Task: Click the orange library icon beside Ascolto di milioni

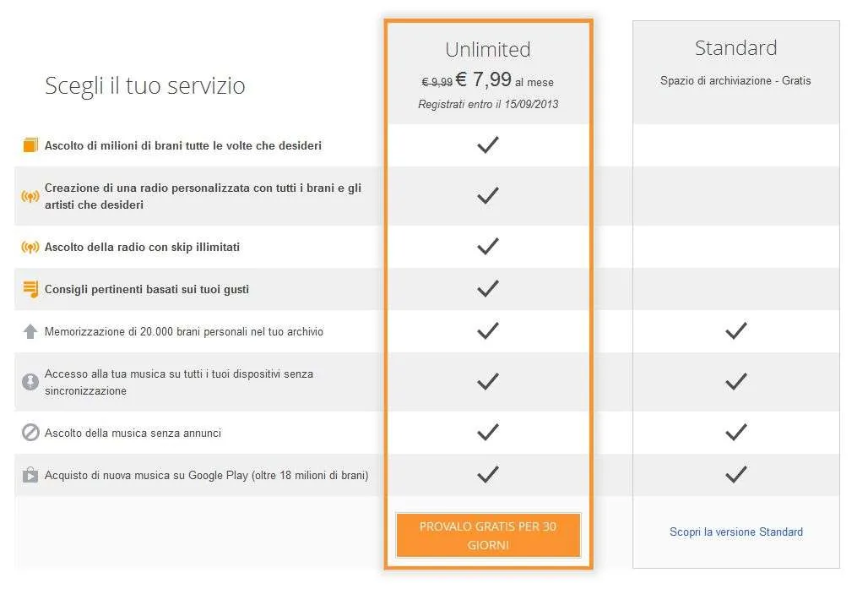Action: tap(30, 145)
